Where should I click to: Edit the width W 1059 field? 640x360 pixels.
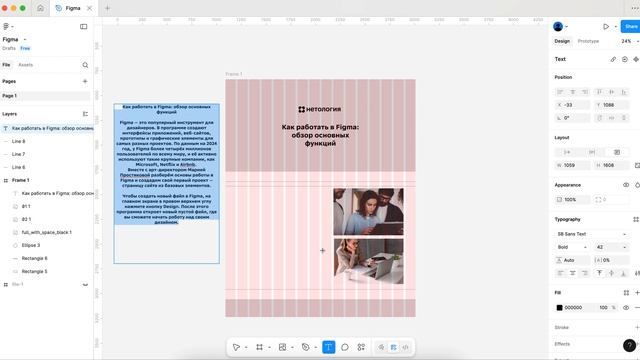coord(572,165)
